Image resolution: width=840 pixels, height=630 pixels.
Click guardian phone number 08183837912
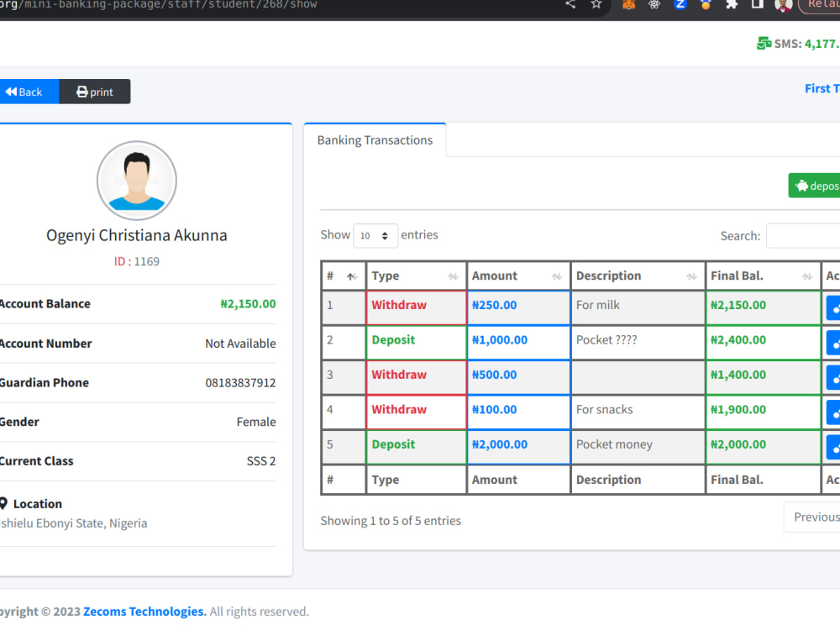(240, 382)
